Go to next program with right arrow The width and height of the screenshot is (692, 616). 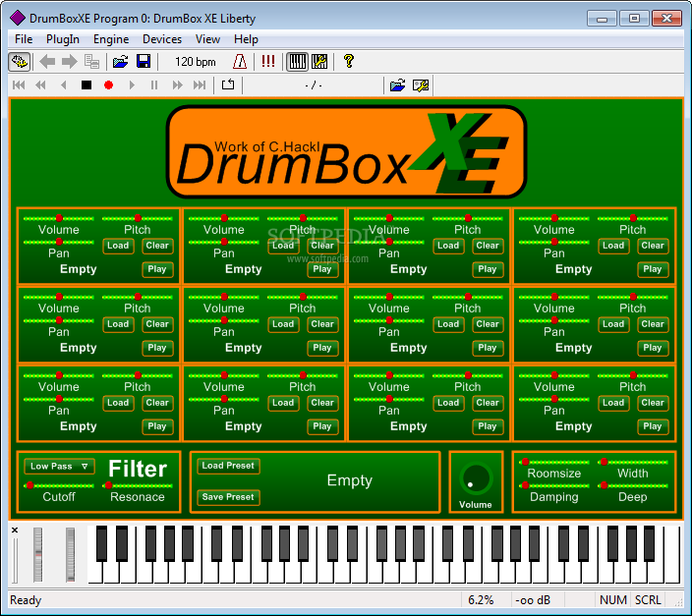click(69, 61)
